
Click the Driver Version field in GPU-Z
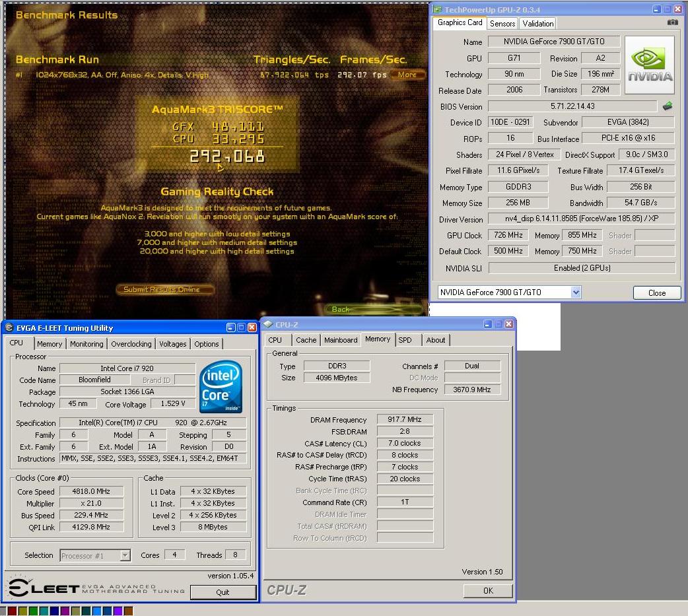[582, 219]
